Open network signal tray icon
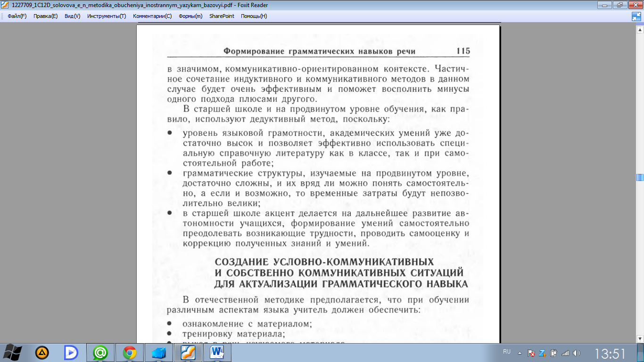Screen dimensions: 644x362 565,353
